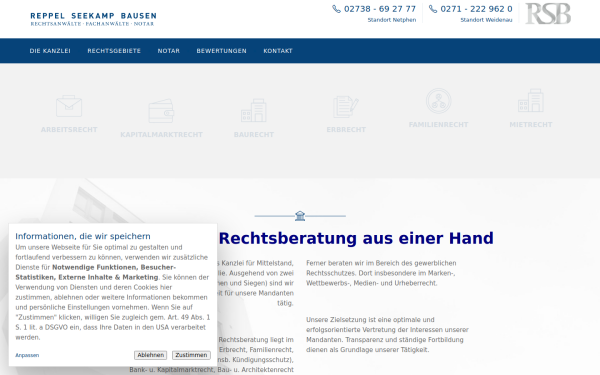Open the Rechtsgebiete menu
The height and width of the screenshot is (375, 600).
click(x=114, y=51)
